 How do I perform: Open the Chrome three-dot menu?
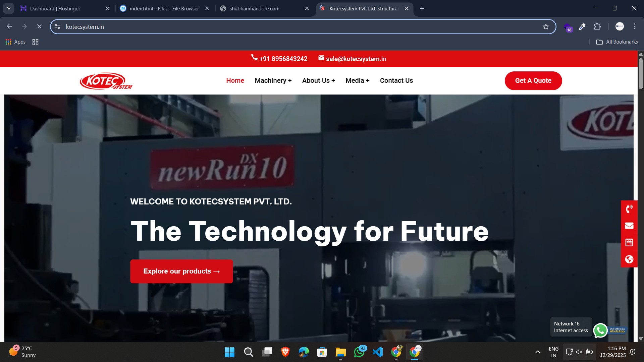point(635,26)
